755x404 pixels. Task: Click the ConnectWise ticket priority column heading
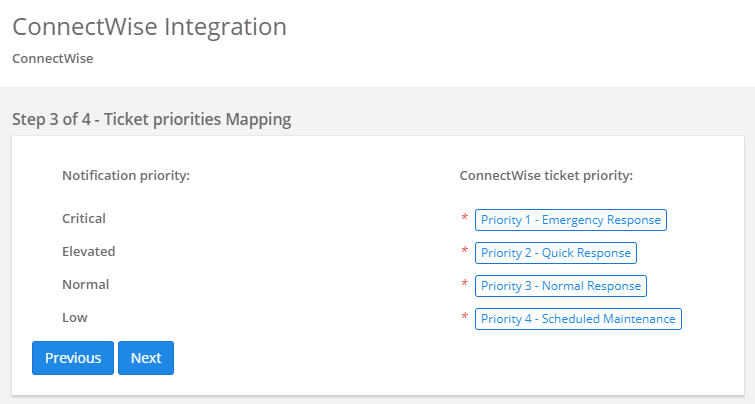546,176
